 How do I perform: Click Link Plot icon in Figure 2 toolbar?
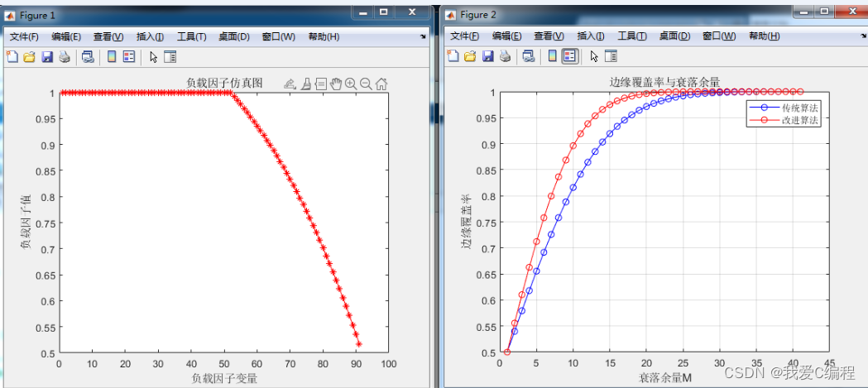point(529,56)
